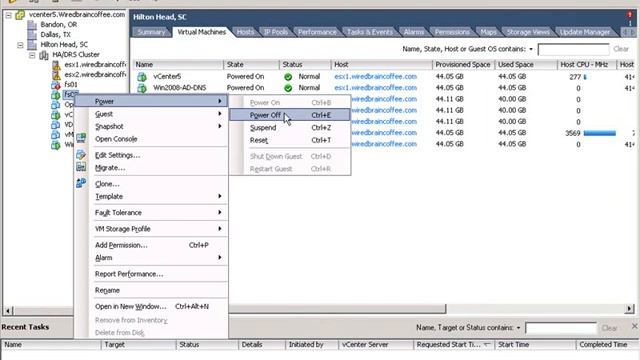
Task: Sort VM list by Provisioned Space column
Action: coord(463,64)
